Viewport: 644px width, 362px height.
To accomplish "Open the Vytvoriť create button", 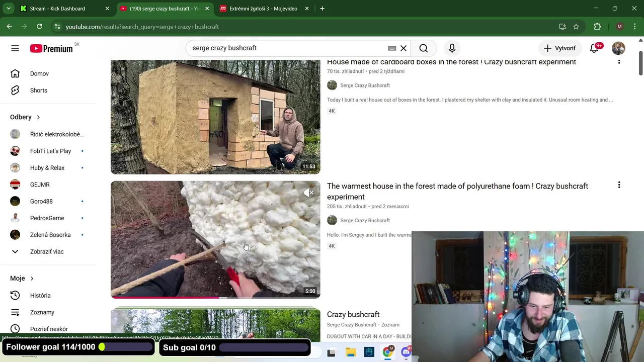I will click(559, 48).
